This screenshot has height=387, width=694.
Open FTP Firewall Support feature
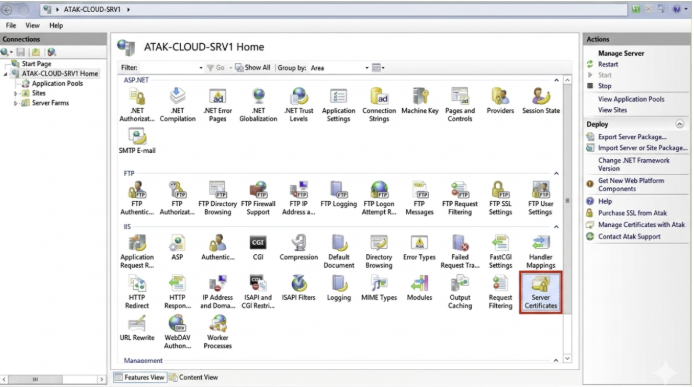coord(258,198)
